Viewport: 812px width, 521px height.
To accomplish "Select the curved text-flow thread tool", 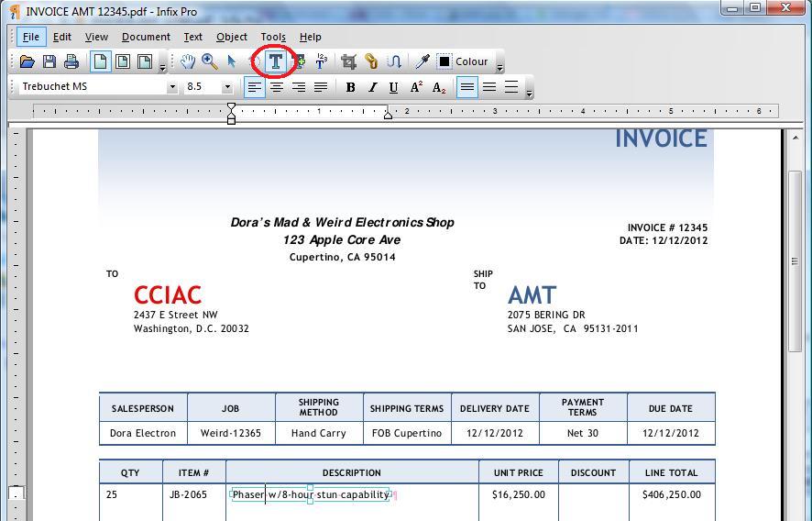I will (393, 61).
